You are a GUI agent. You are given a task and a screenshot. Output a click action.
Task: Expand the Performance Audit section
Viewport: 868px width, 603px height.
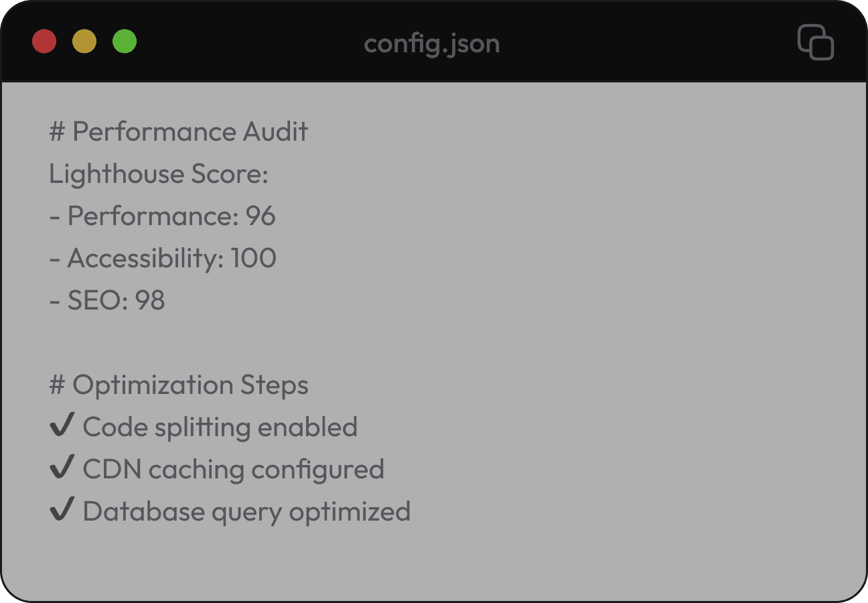[178, 131]
